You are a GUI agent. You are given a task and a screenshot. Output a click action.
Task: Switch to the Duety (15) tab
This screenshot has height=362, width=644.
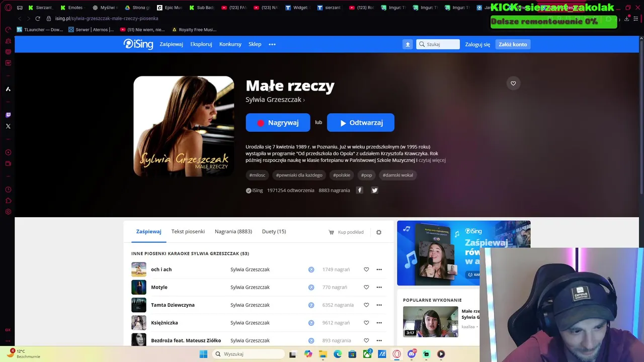click(x=274, y=231)
